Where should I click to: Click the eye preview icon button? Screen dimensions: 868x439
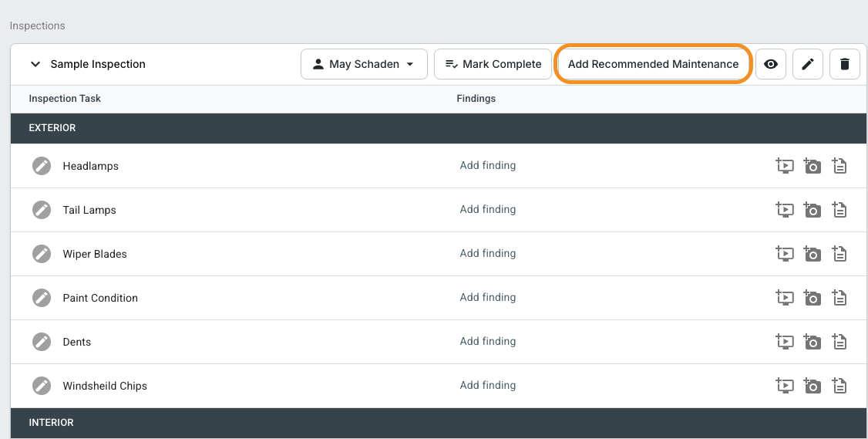(771, 64)
